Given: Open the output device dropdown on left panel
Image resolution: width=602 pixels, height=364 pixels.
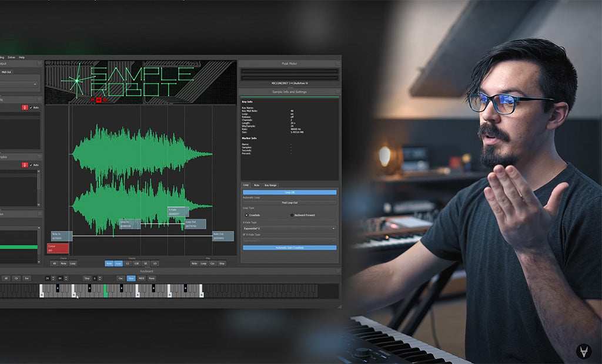Looking at the screenshot, I should (x=19, y=84).
